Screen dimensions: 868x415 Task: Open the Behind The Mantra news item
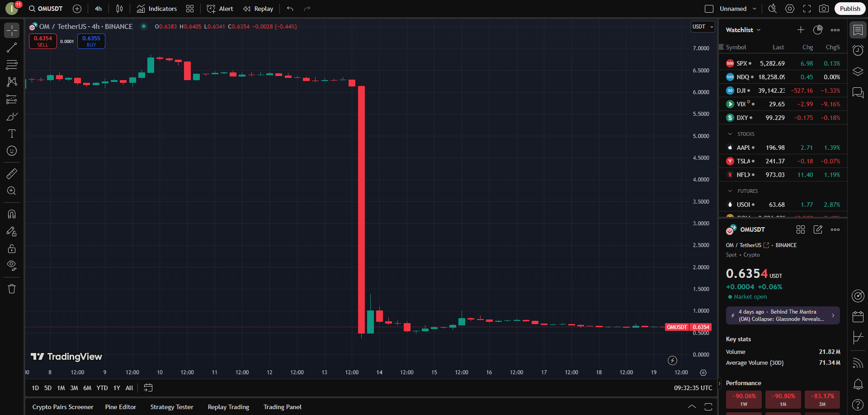pos(783,315)
